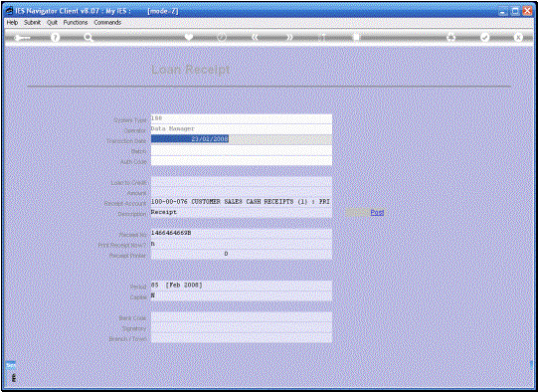Click the Loan to Credit field

[242, 182]
